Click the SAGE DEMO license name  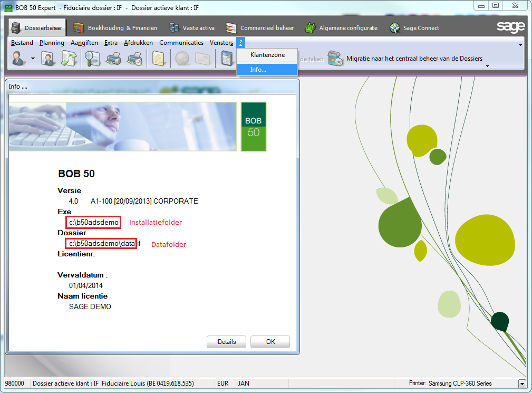point(90,307)
